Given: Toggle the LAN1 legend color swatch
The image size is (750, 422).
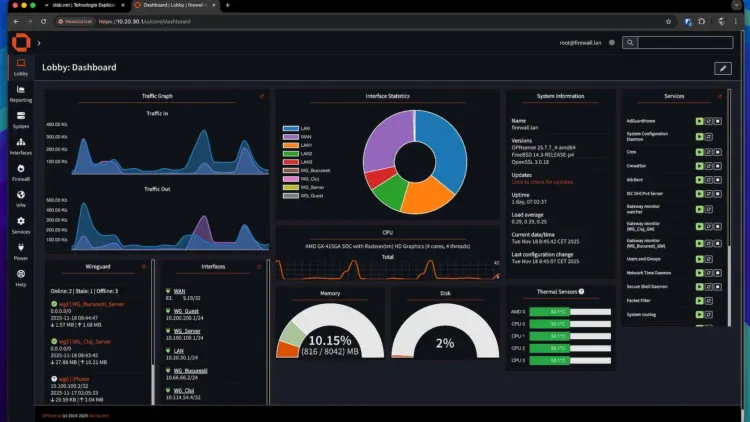Looking at the screenshot, I should point(290,145).
